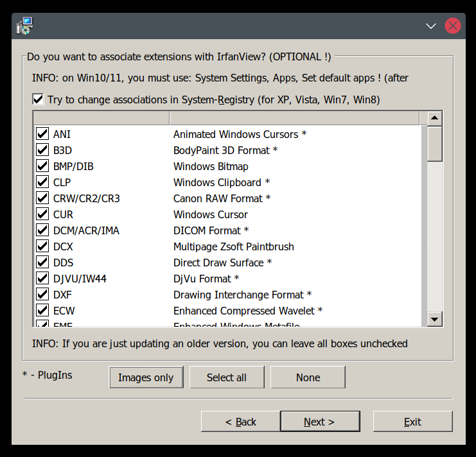476x457 pixels.
Task: Select the 'Windows Bitmap' description
Action: click(x=211, y=166)
